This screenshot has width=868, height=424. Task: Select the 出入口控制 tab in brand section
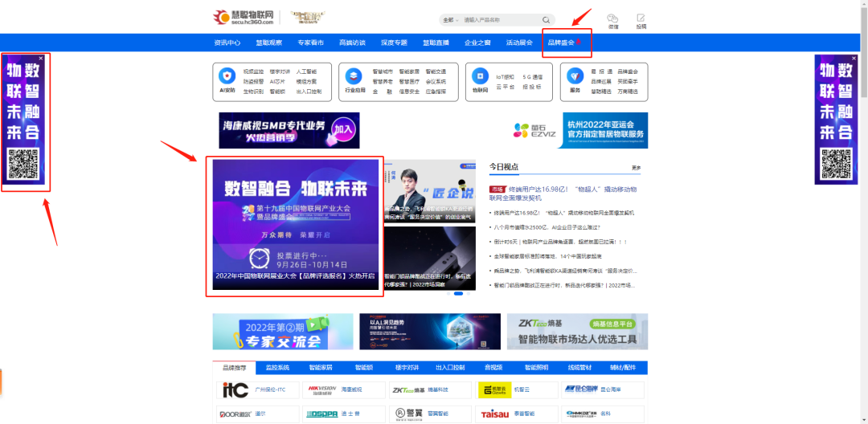click(450, 368)
